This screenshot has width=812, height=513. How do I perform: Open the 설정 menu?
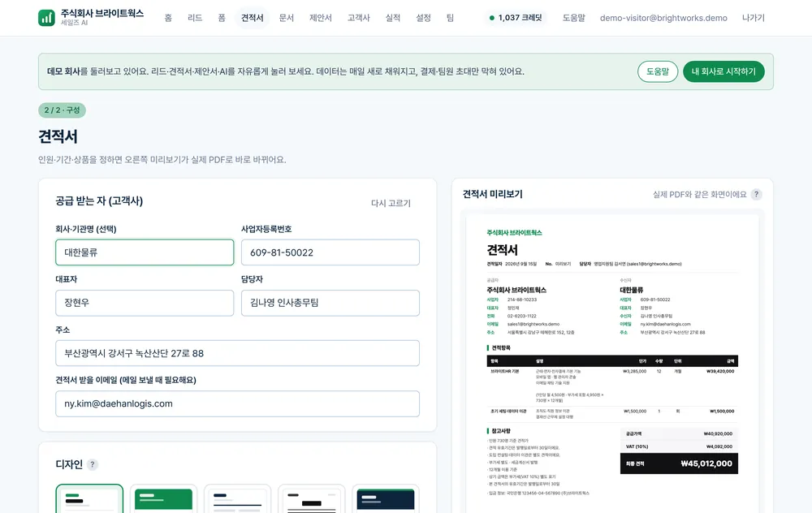pos(423,18)
